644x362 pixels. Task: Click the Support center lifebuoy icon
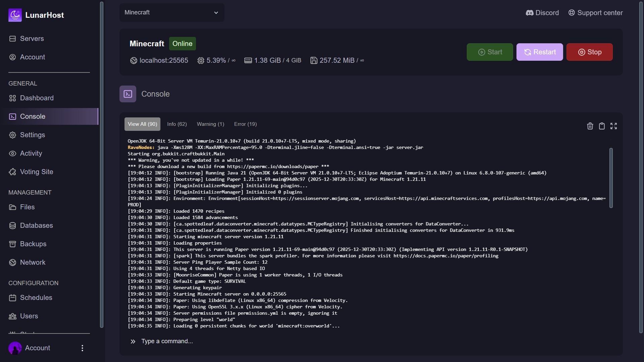pos(572,13)
